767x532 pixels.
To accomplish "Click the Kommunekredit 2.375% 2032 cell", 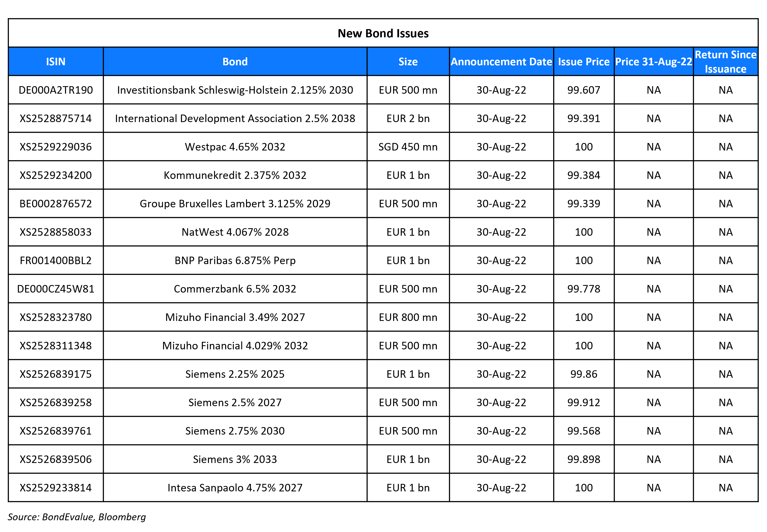I will coord(235,175).
